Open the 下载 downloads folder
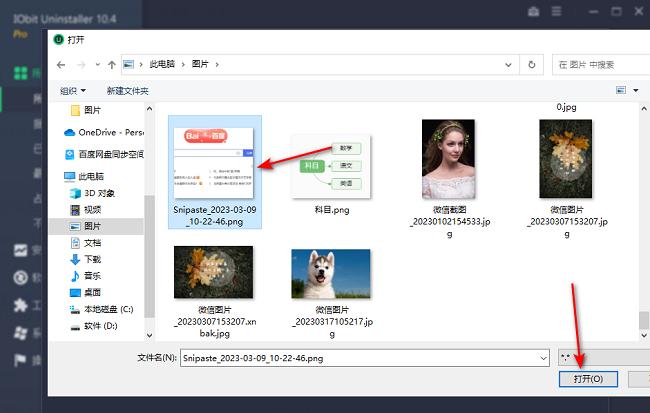The image size is (650, 413). click(92, 259)
